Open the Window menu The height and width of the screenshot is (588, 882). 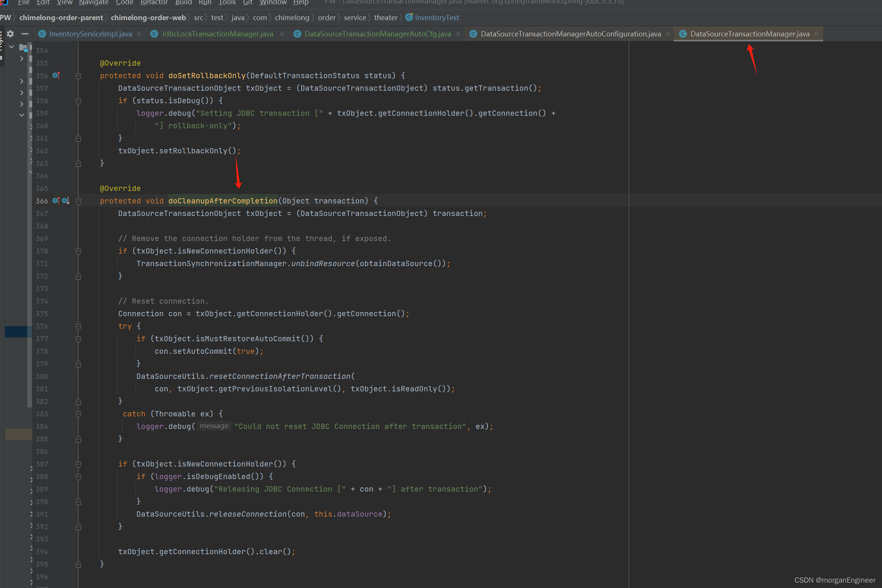pos(273,3)
